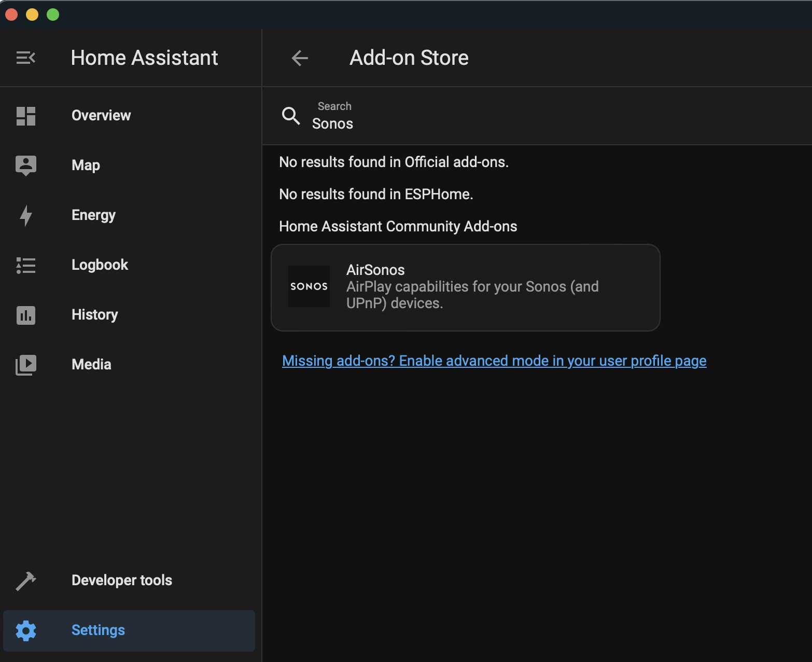The image size is (812, 662).
Task: Click the Settings gear icon
Action: [x=26, y=630]
